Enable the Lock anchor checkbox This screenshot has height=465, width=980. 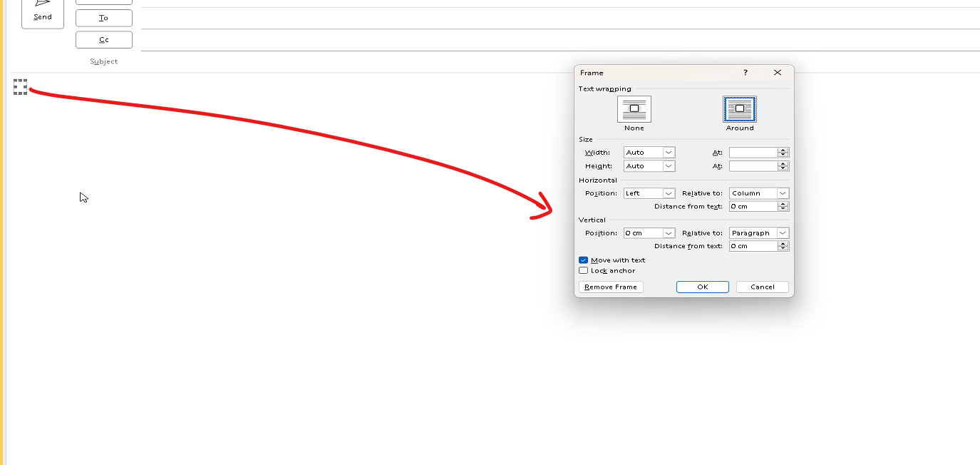click(583, 271)
